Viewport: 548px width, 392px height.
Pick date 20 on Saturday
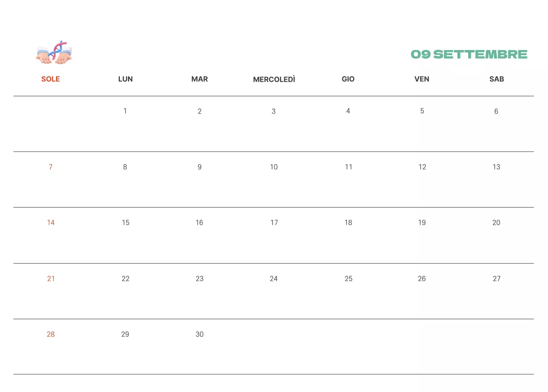[x=497, y=223]
